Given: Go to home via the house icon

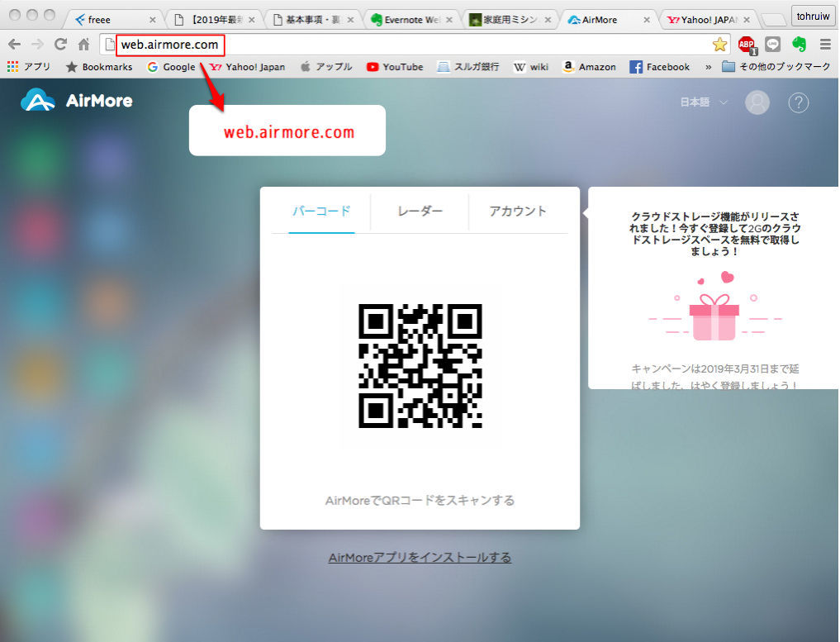Looking at the screenshot, I should click(x=84, y=45).
